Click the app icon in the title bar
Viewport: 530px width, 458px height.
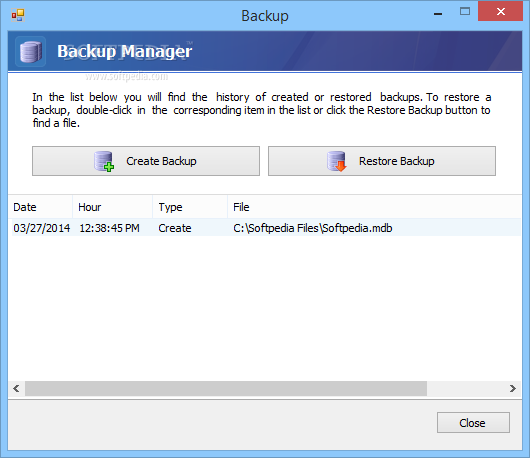tap(18, 15)
